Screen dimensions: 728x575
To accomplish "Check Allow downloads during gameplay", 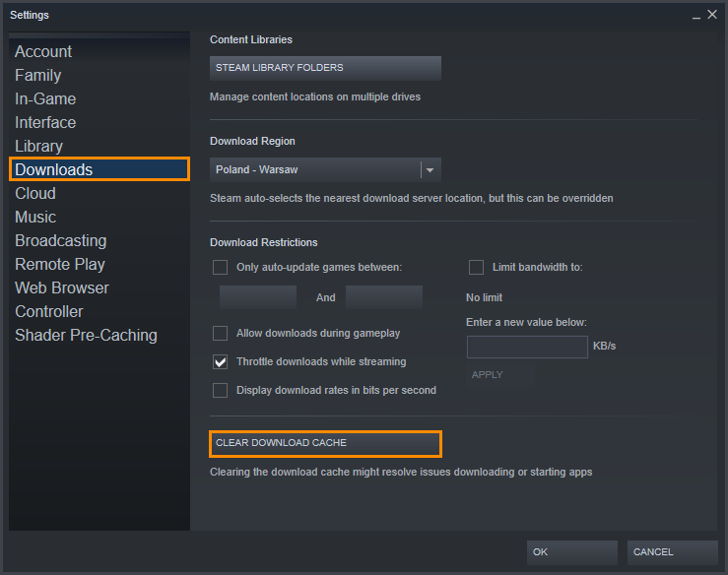I will click(x=220, y=333).
